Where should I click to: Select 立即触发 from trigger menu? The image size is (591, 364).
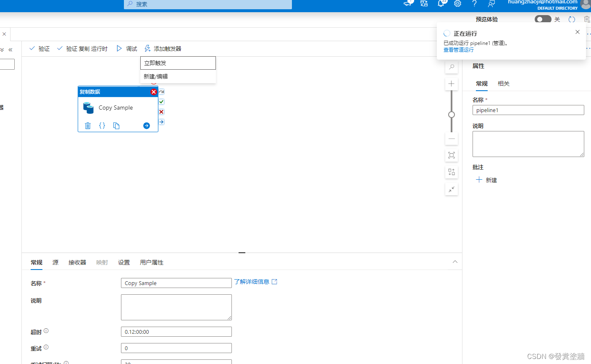178,63
